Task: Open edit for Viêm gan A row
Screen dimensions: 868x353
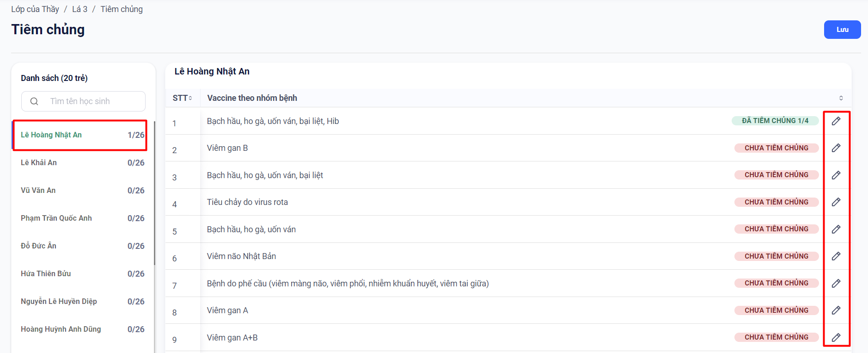Action: (836, 310)
